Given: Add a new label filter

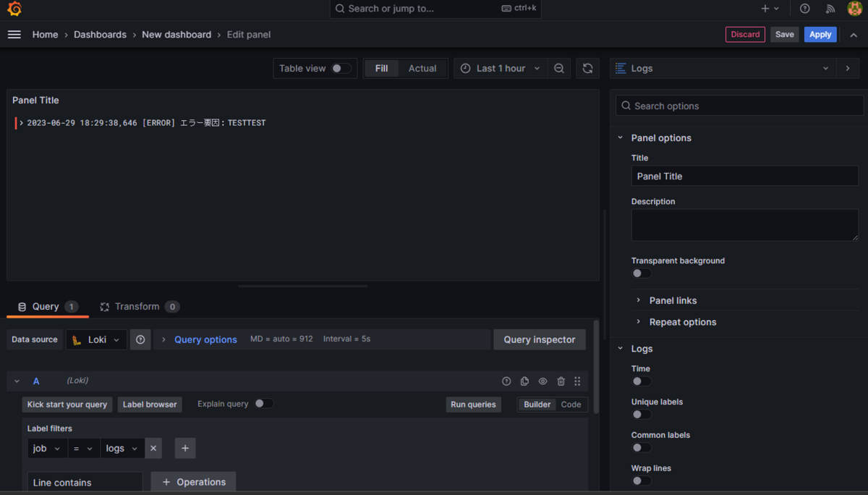Looking at the screenshot, I should pos(185,449).
